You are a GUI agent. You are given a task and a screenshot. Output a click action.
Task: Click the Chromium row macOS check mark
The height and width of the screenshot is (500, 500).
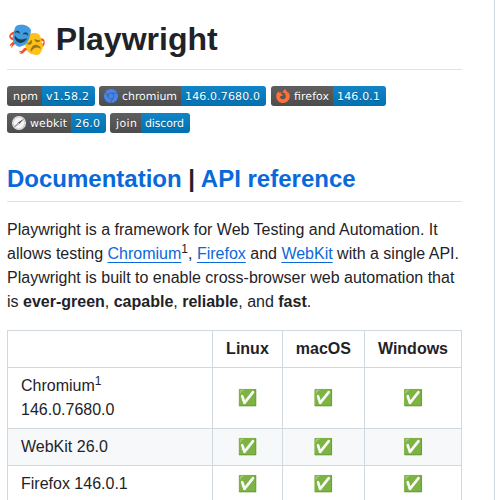point(323,398)
